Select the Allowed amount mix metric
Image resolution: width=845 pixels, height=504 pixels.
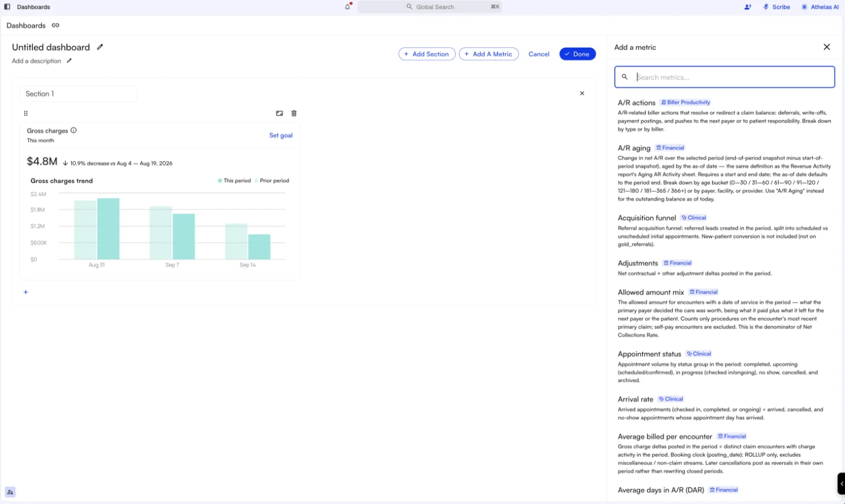coord(651,292)
